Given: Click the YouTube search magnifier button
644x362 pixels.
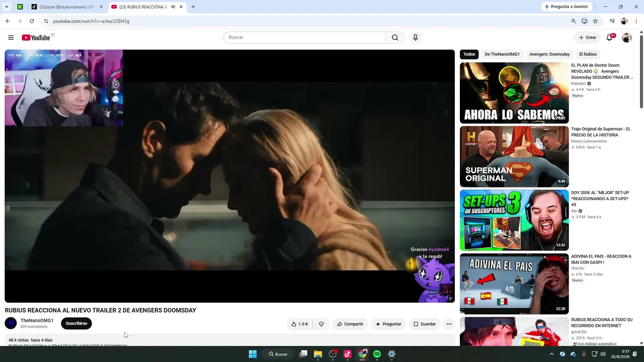Looking at the screenshot, I should pyautogui.click(x=395, y=38).
